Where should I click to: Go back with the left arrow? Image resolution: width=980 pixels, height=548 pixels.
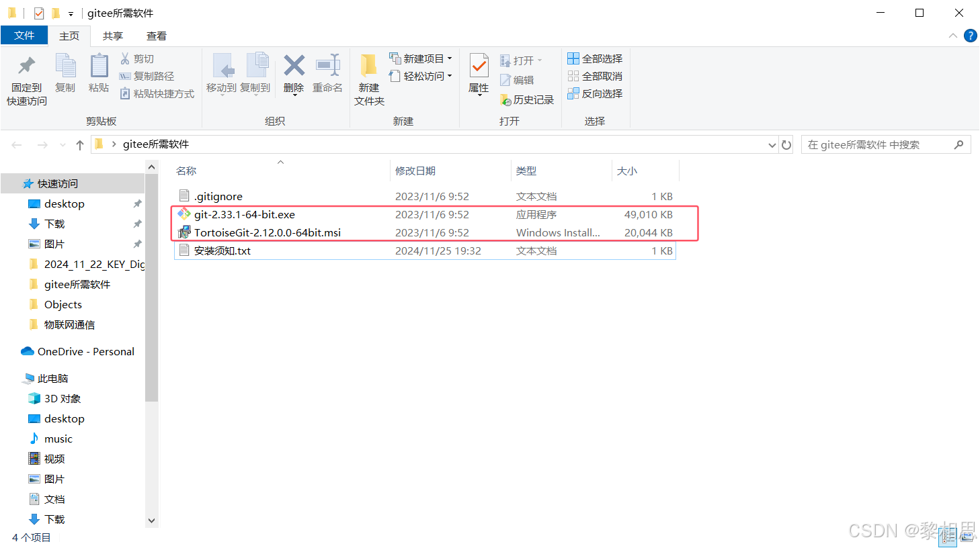pos(17,145)
